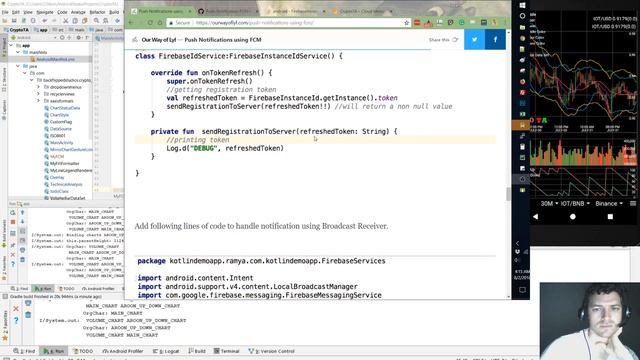Open Windows action center notifications
640x360 pixels.
point(522,290)
